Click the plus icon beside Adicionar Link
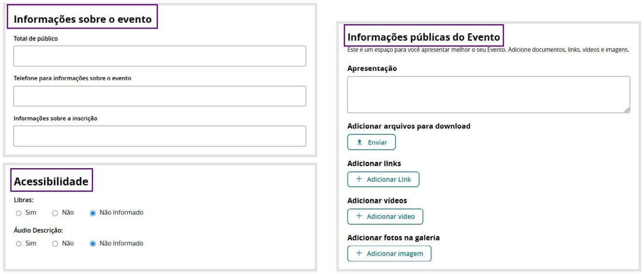 (x=359, y=179)
